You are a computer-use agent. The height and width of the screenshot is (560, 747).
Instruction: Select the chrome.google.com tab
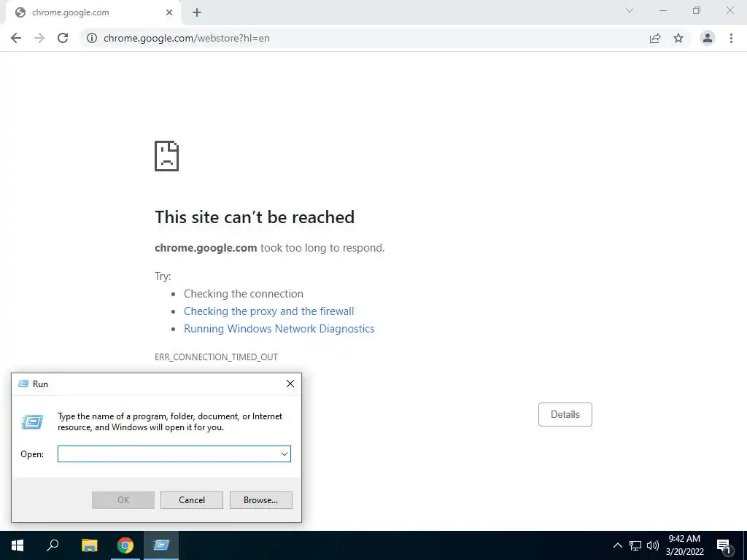point(93,12)
